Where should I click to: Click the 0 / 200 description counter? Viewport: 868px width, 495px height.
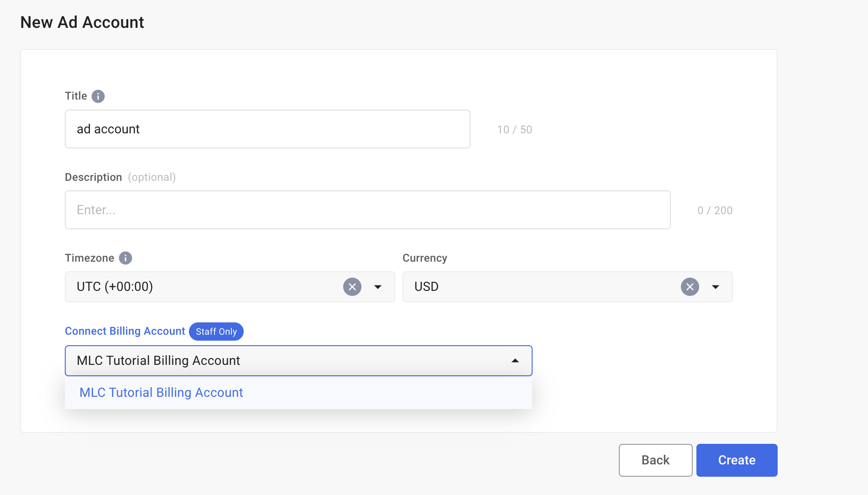pos(715,211)
